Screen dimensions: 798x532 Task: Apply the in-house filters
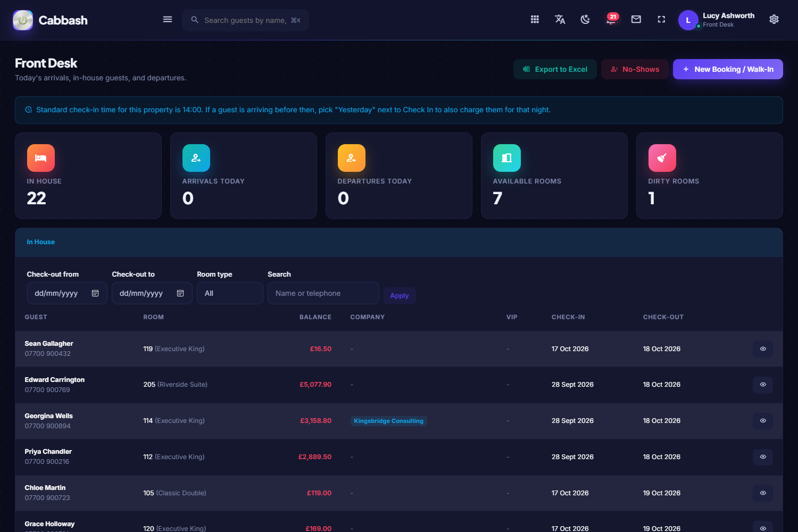400,296
